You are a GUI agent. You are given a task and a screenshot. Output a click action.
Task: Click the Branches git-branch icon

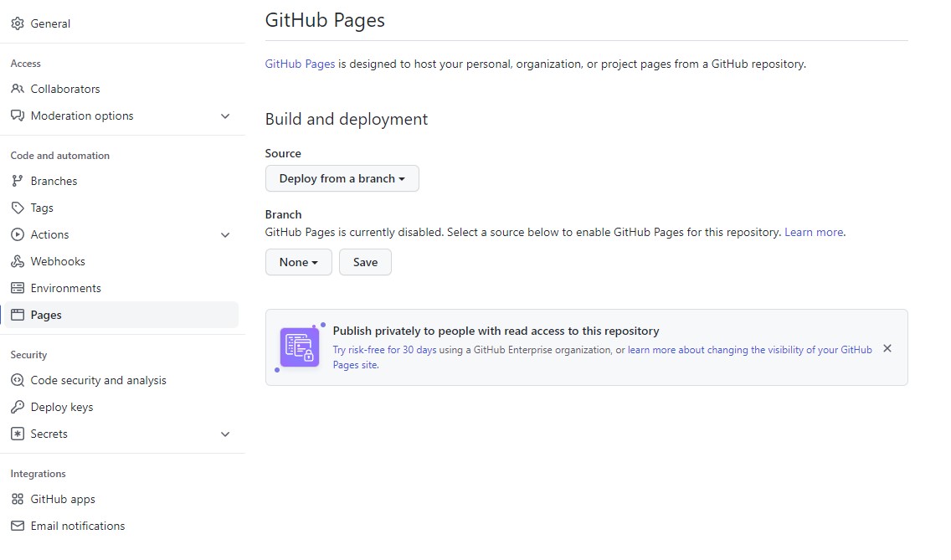tap(18, 182)
